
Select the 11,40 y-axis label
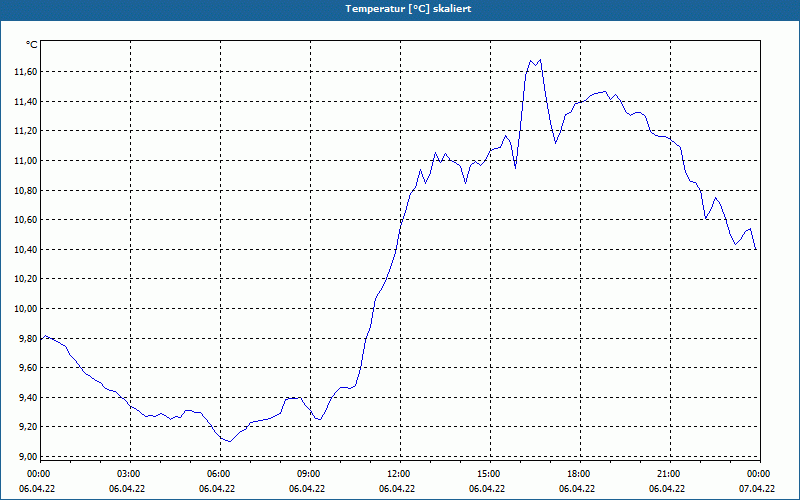coord(26,102)
